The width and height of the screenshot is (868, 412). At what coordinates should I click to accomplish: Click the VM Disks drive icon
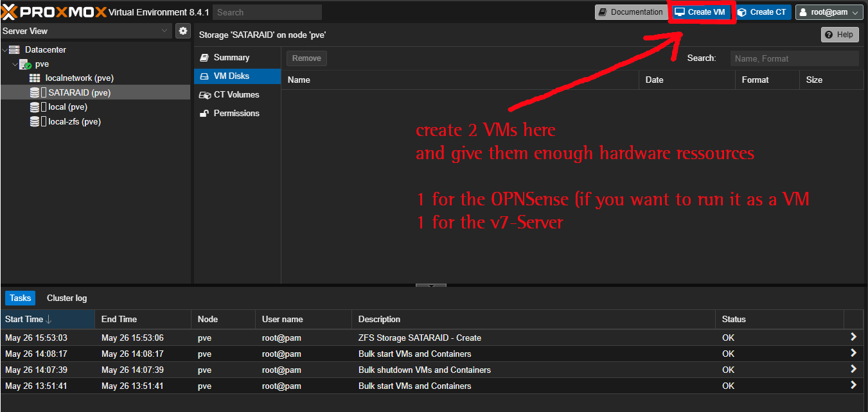tap(204, 76)
